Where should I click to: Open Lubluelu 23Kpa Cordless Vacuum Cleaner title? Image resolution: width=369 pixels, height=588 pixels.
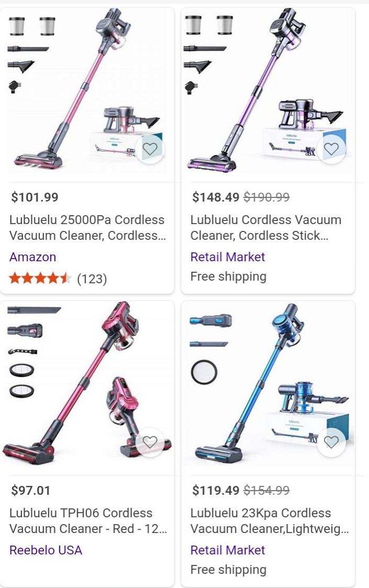(270, 521)
